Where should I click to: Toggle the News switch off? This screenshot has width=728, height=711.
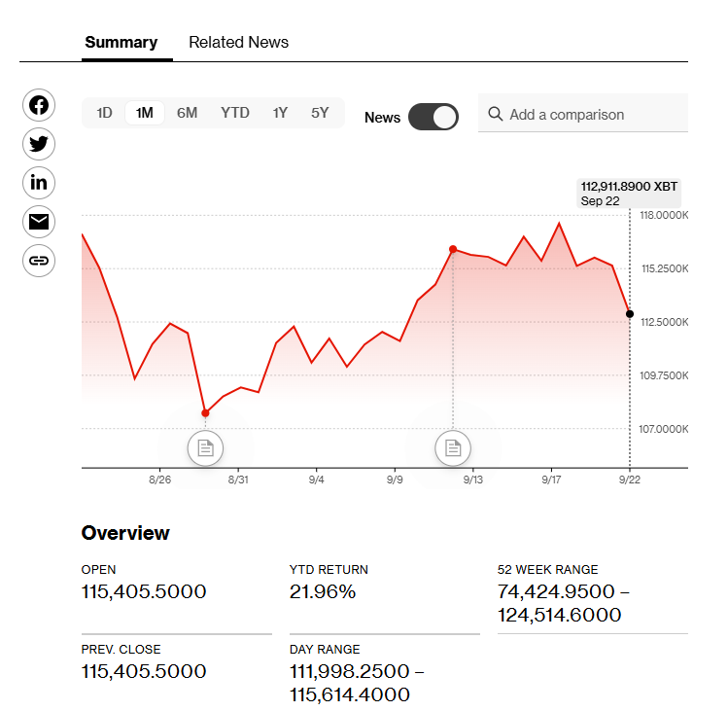coord(433,117)
